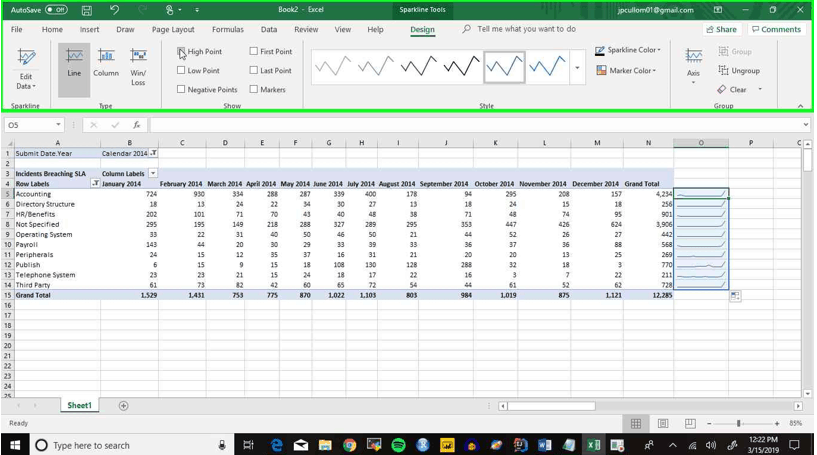Viewport: 817px width, 455px height.
Task: Click the Save icon in title bar
Action: coord(86,10)
